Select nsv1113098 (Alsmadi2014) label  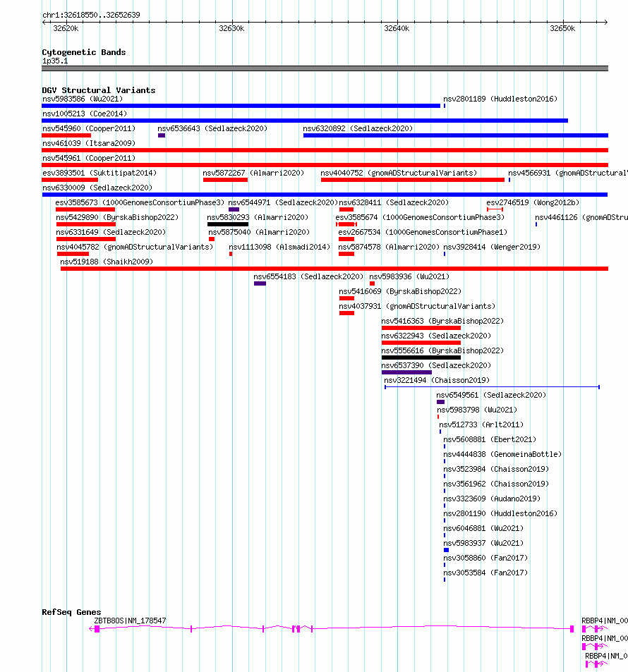click(x=279, y=248)
